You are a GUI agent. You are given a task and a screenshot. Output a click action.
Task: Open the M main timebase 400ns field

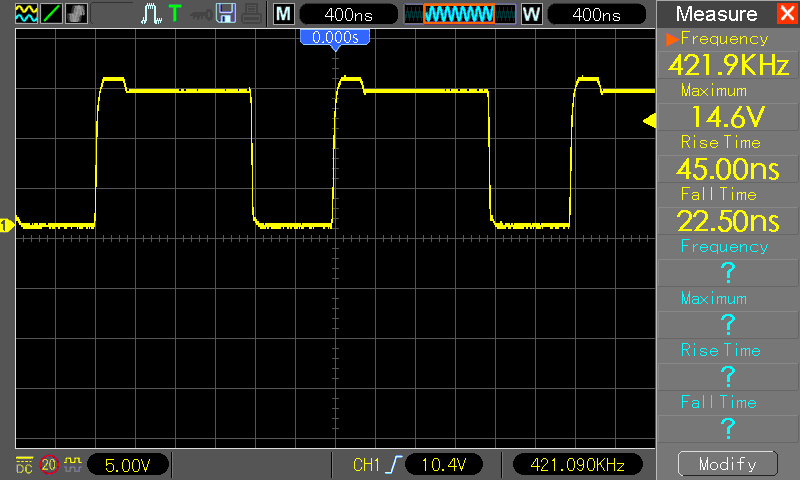pos(348,14)
